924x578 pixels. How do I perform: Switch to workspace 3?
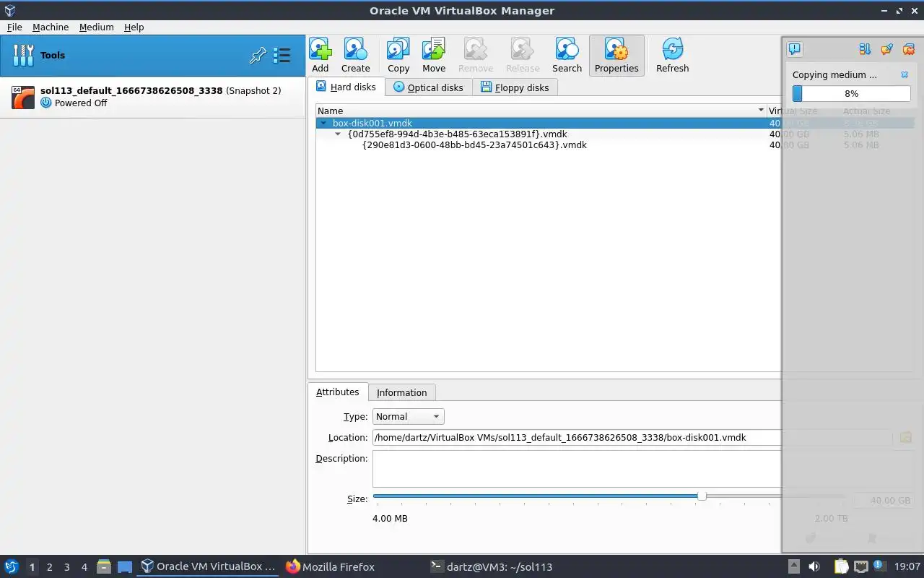coord(66,567)
